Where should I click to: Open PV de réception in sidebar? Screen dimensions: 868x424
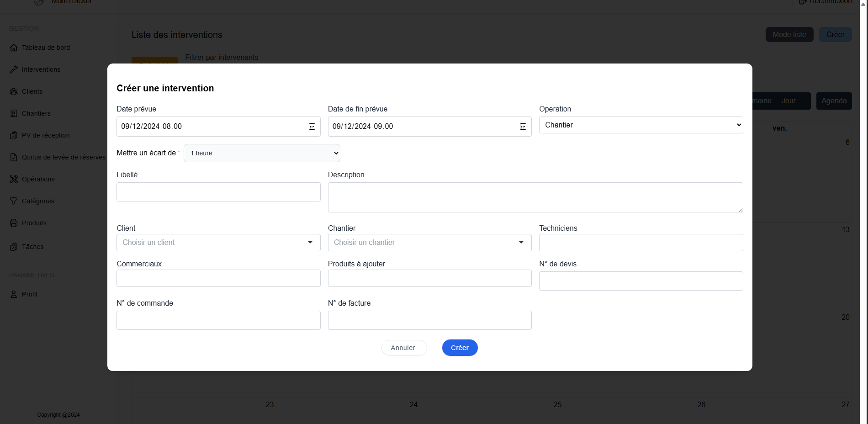[46, 135]
